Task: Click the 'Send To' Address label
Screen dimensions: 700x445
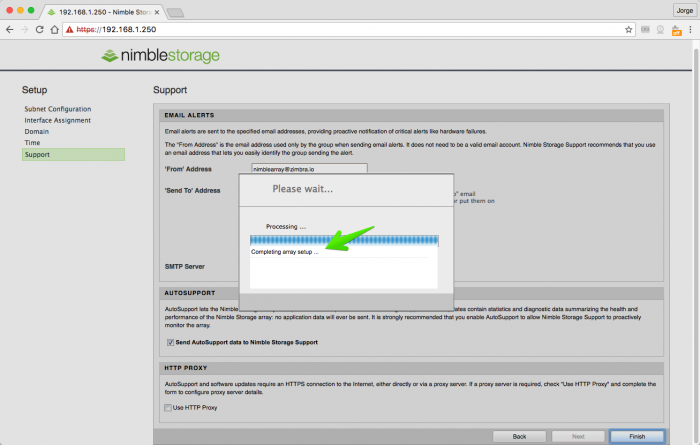Action: pos(192,191)
